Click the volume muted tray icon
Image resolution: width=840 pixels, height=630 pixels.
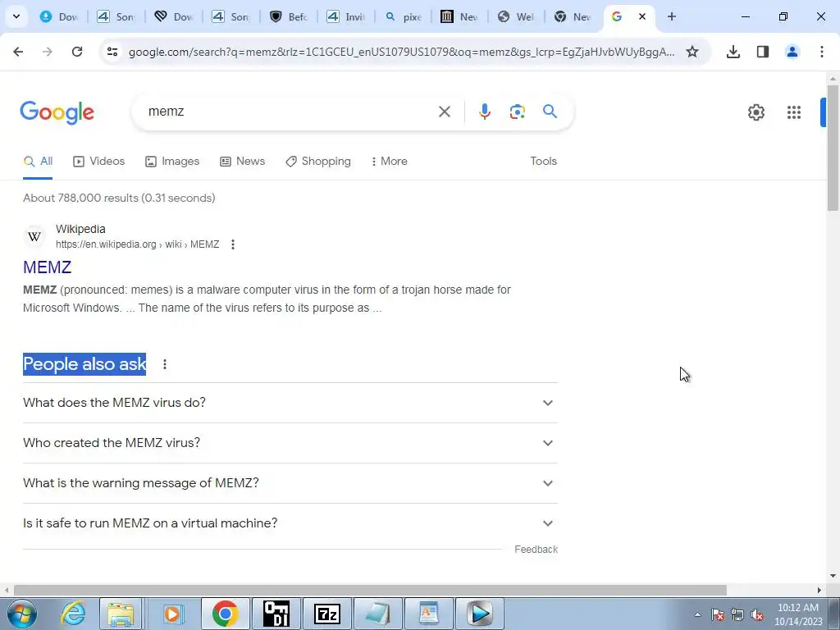pyautogui.click(x=757, y=615)
